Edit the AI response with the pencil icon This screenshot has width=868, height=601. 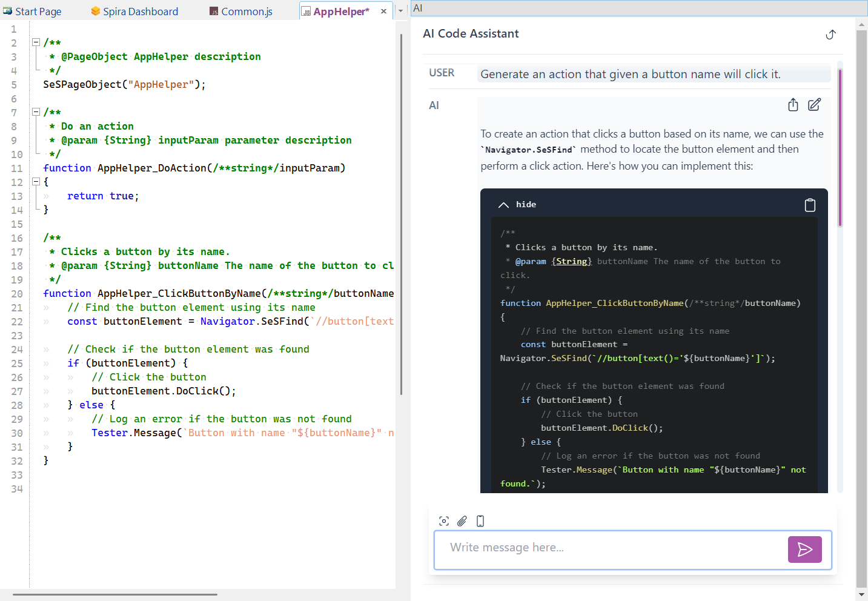(x=814, y=105)
